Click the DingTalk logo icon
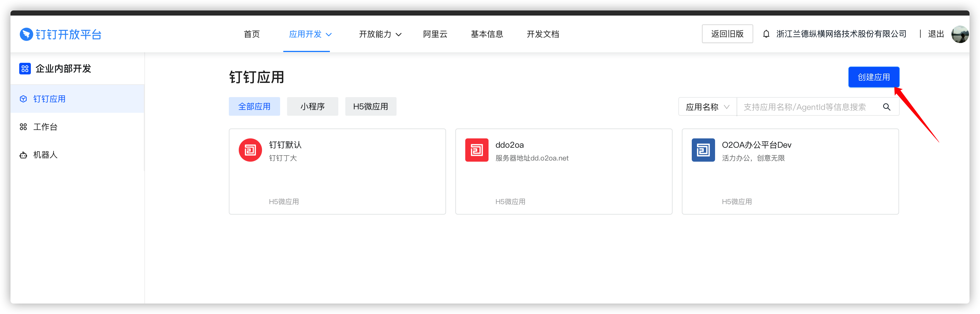 [26, 34]
